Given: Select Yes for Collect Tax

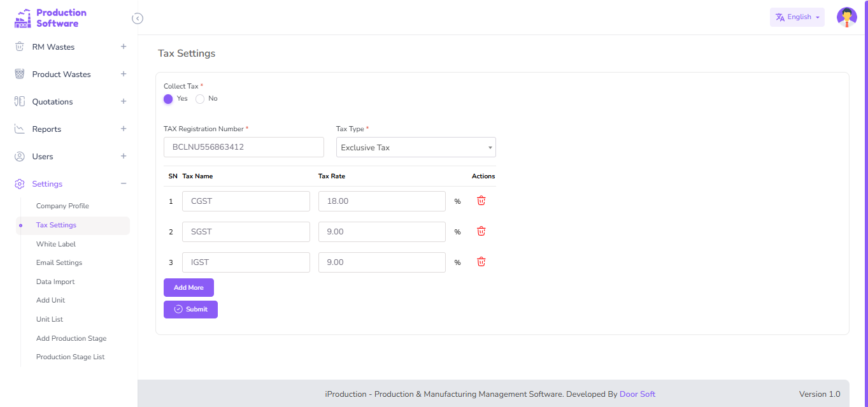Looking at the screenshot, I should pos(168,99).
